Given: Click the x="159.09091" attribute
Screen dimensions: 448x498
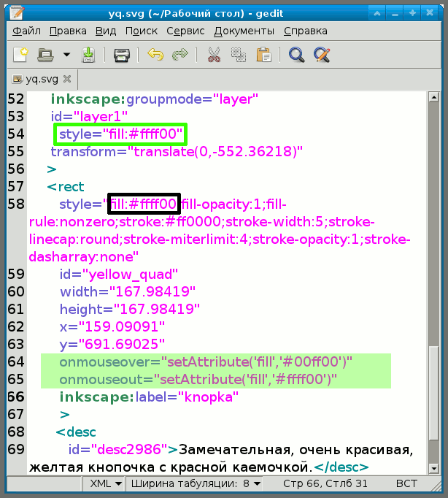Looking at the screenshot, I should coord(112,327).
